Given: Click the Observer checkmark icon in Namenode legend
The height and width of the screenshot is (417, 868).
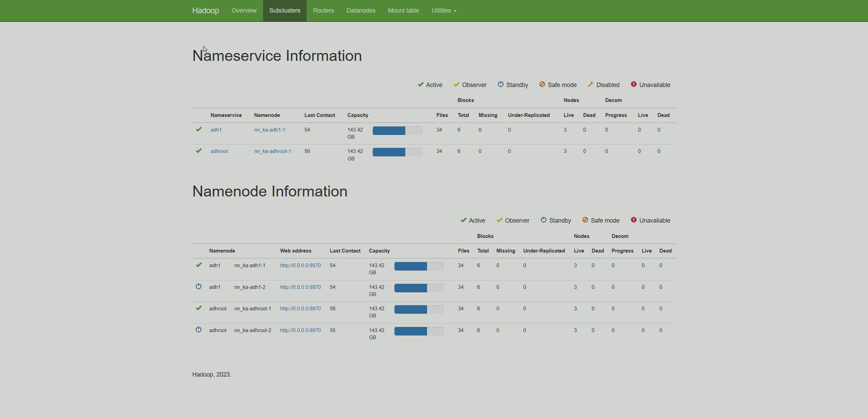Looking at the screenshot, I should coord(499,220).
